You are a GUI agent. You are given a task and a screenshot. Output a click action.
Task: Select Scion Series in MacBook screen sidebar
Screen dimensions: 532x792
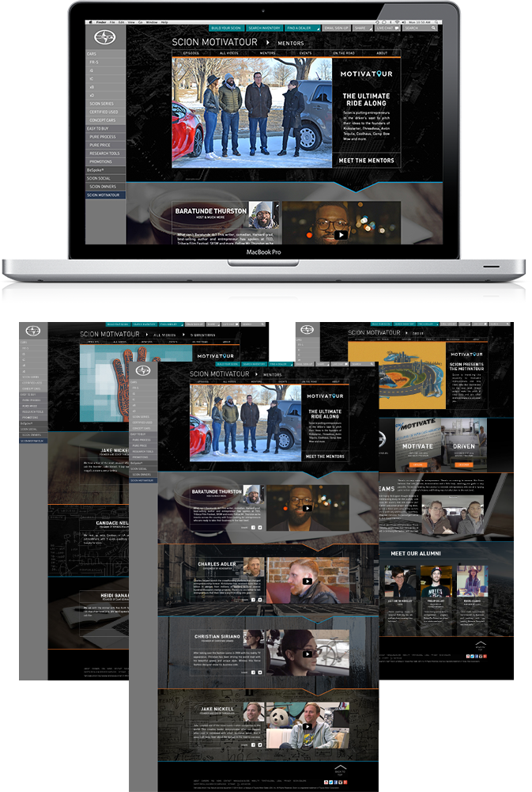pos(105,104)
